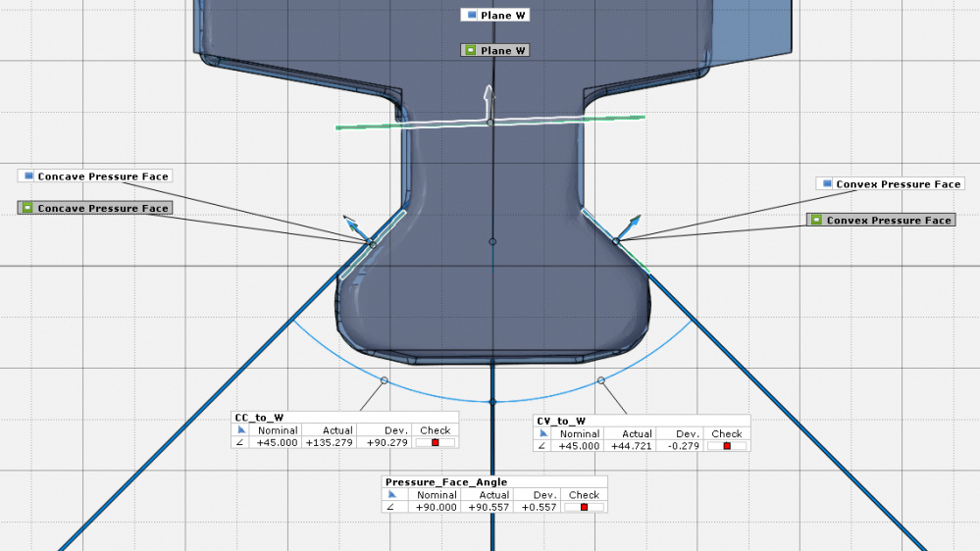980x551 pixels.
Task: Click red Check indicator in Pressure_Face_Angle table
Action: click(x=584, y=507)
